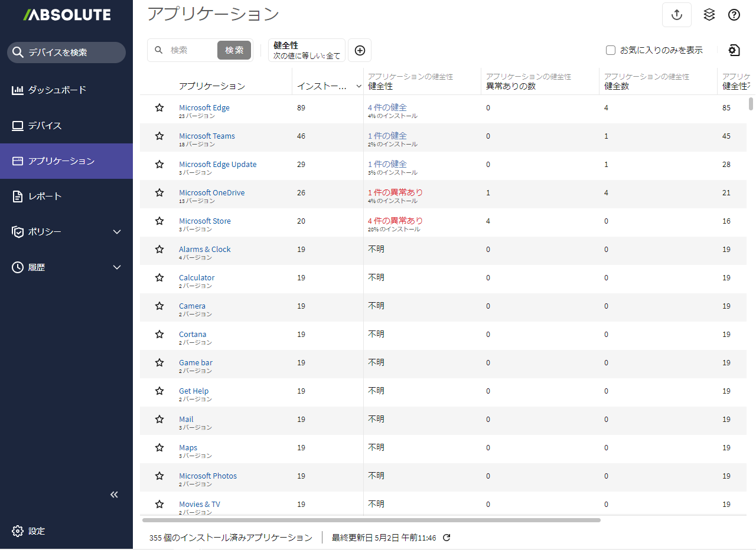
Task: Favorite Game bar with its star
Action: (159, 363)
